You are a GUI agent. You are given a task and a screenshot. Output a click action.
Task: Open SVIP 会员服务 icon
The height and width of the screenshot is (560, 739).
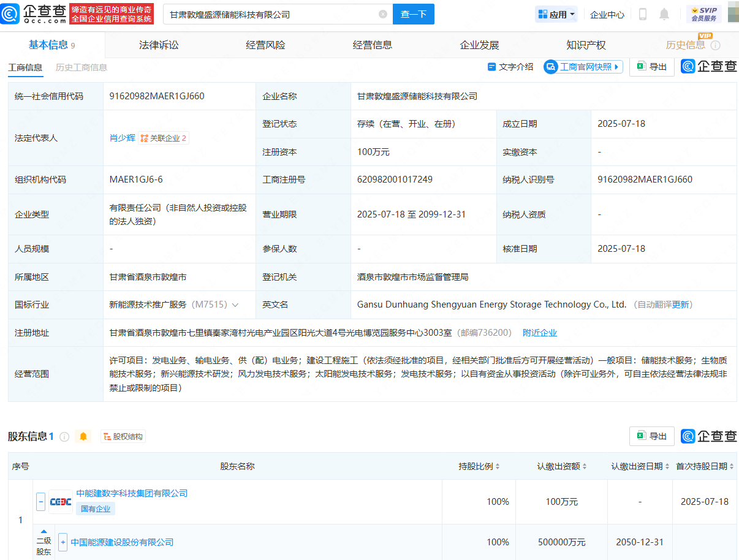point(704,14)
